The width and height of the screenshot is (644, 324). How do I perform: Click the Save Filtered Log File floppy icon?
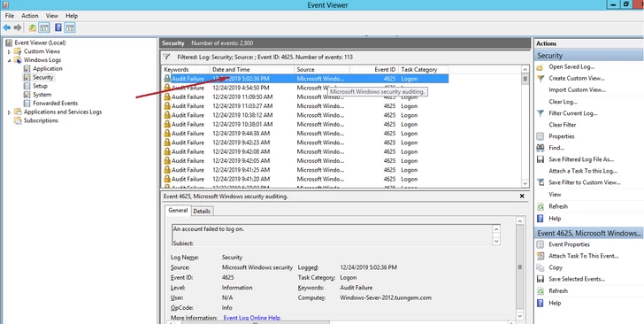click(540, 159)
